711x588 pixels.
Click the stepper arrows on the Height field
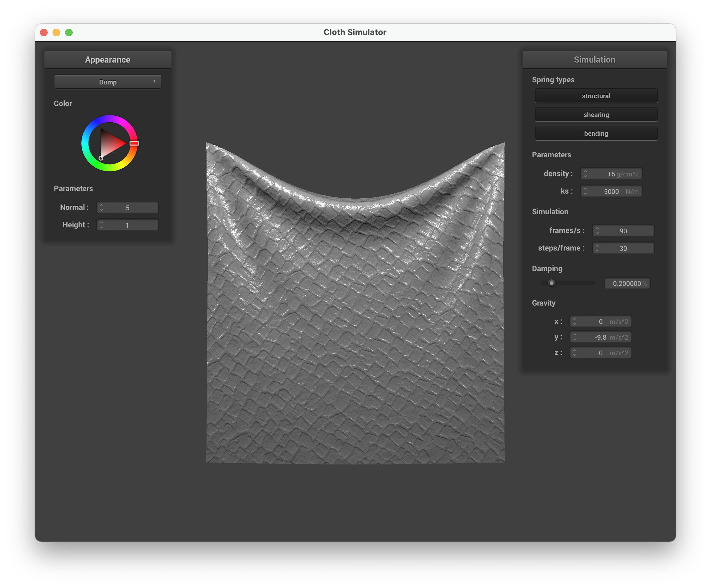[x=101, y=225]
